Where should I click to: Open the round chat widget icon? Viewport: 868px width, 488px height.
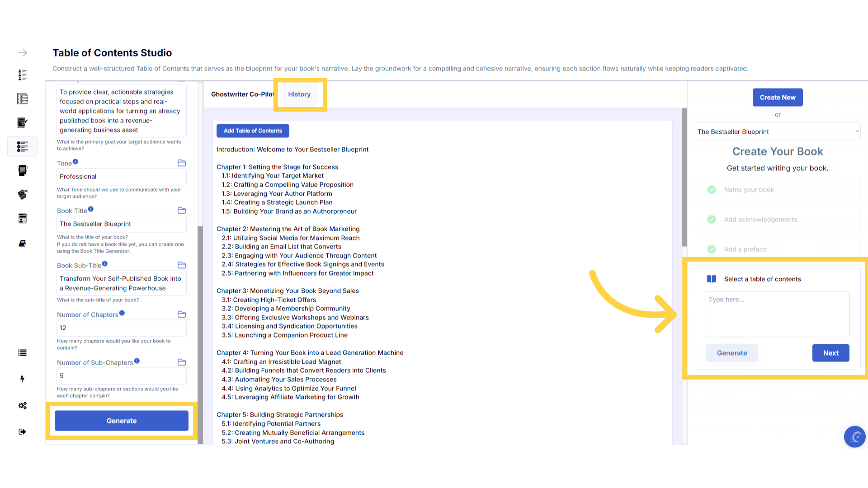point(854,436)
